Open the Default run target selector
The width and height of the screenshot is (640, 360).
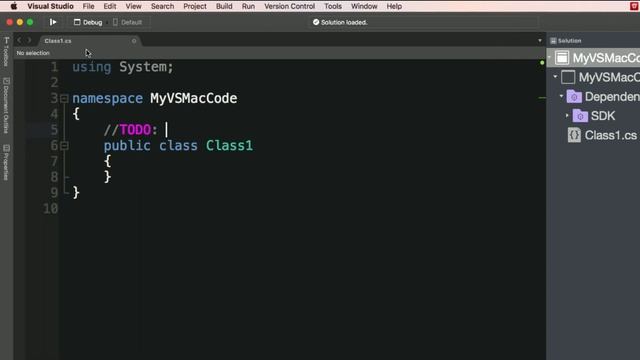[x=127, y=22]
